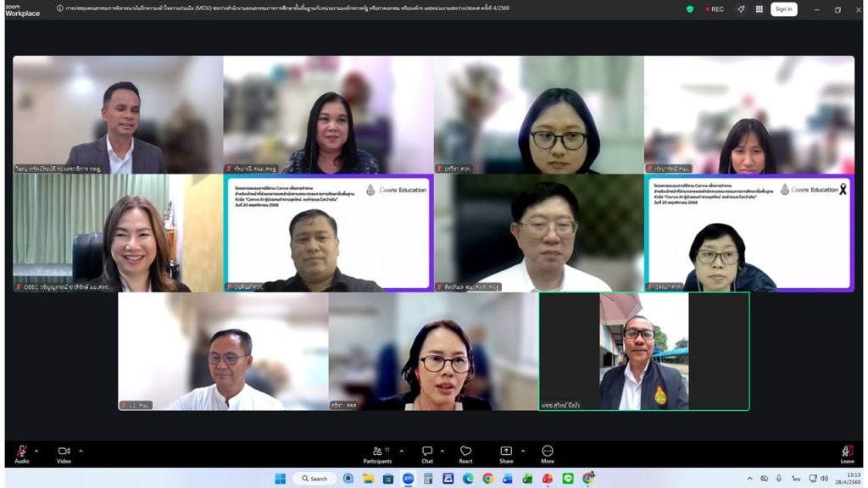Unmute the microphone using the Audio button

coord(21,452)
